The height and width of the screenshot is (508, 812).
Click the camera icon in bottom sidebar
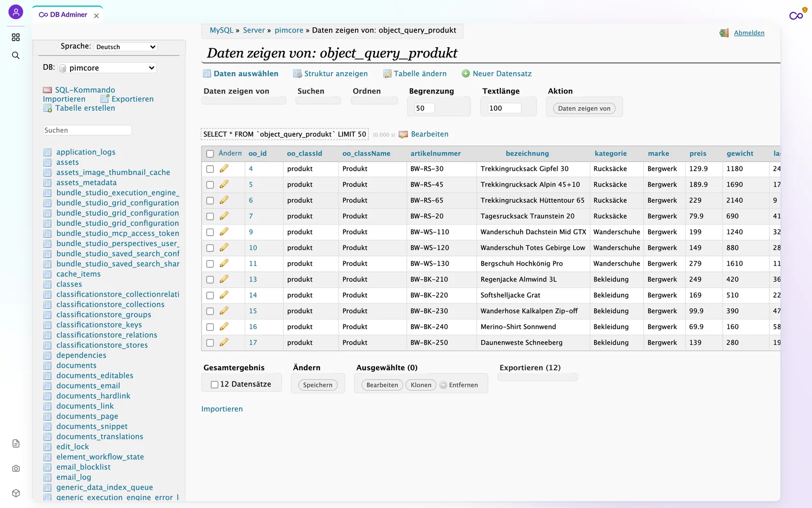pos(16,468)
